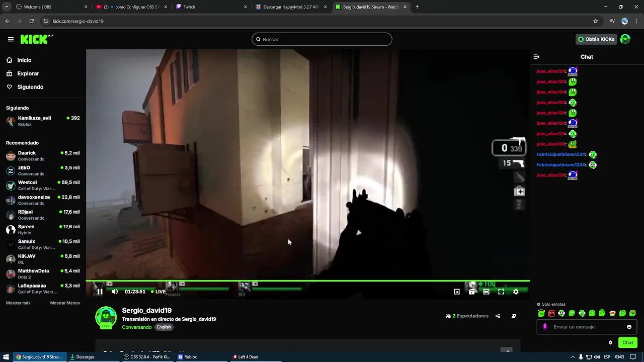
Task: Click the English language tag
Action: point(164,327)
